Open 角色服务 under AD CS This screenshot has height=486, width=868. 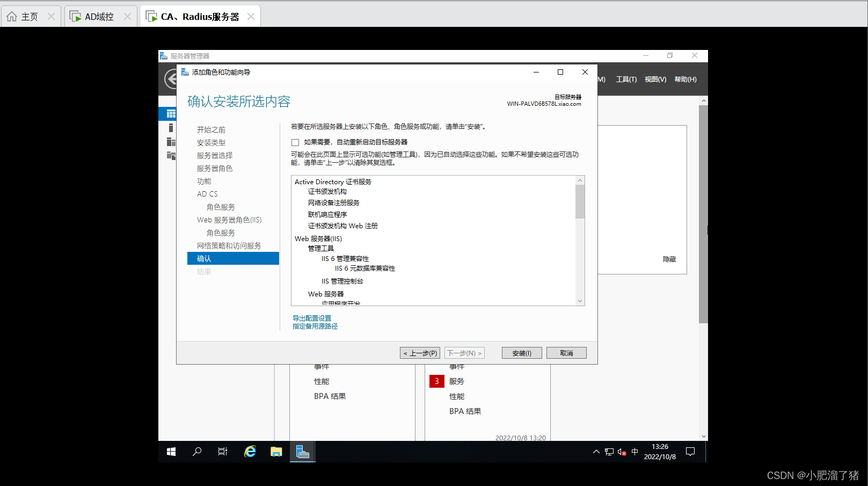(221, 207)
